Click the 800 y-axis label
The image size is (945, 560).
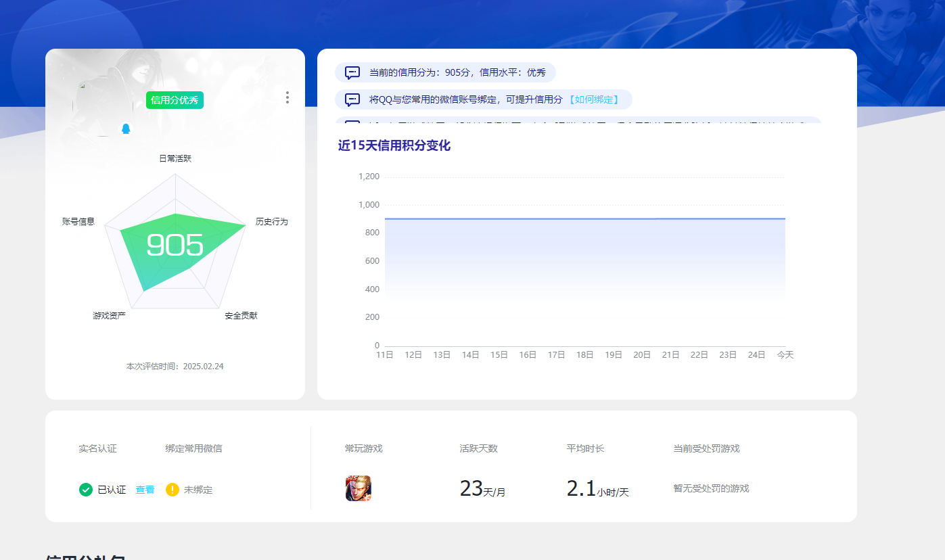373,233
